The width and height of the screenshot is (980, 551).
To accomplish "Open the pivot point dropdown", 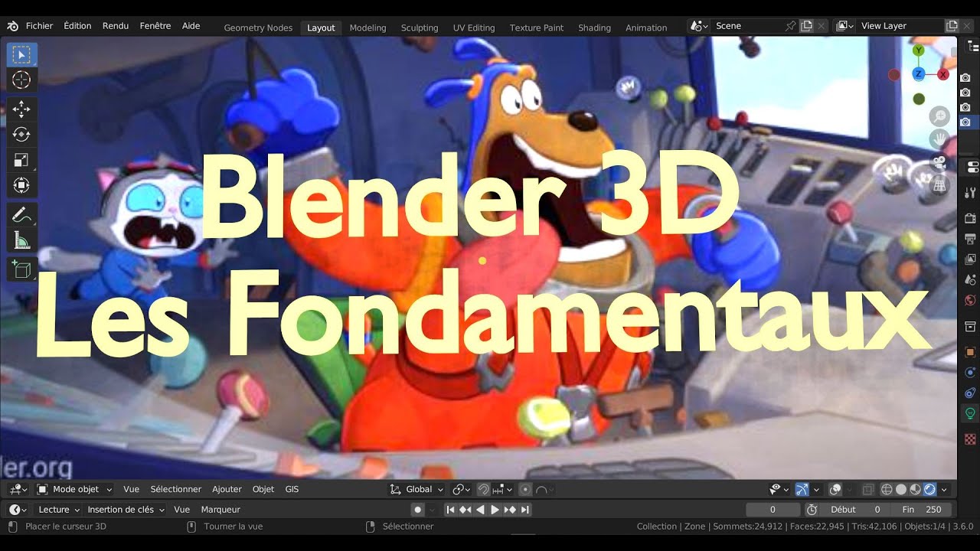I will tap(461, 489).
